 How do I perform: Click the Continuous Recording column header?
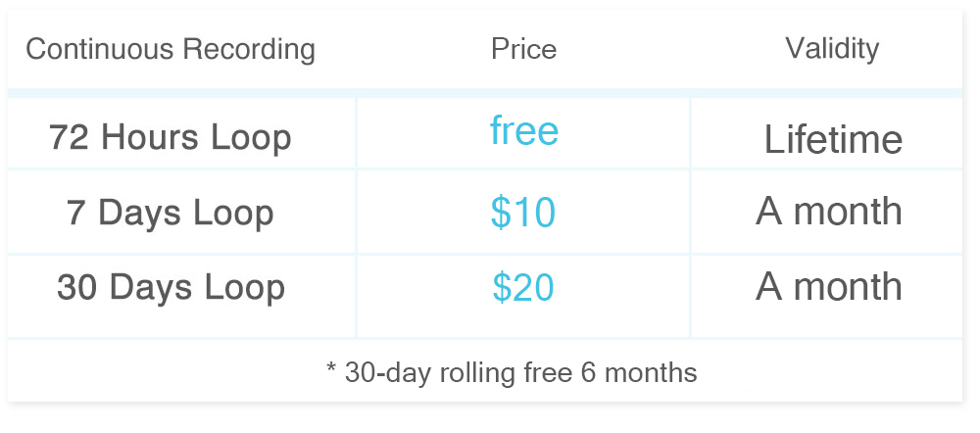click(x=171, y=49)
